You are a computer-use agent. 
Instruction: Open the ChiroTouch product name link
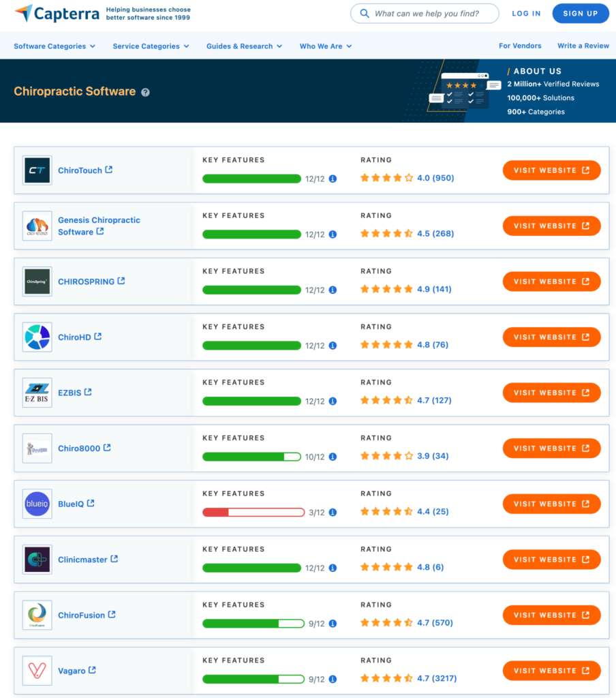point(80,170)
